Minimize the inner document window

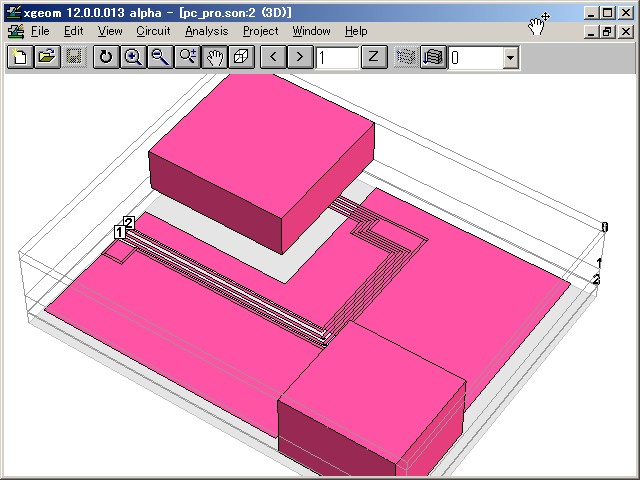point(591,31)
